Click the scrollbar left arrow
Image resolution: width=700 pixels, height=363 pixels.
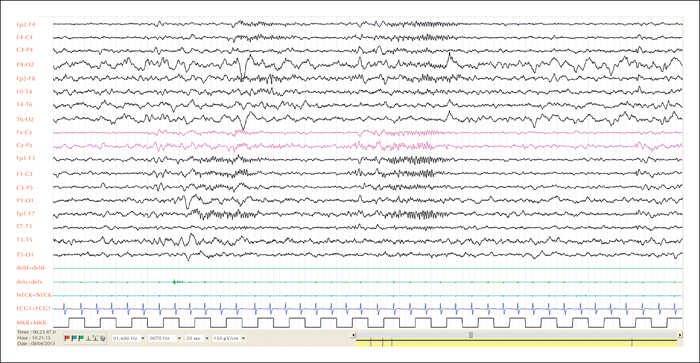[x=354, y=335]
